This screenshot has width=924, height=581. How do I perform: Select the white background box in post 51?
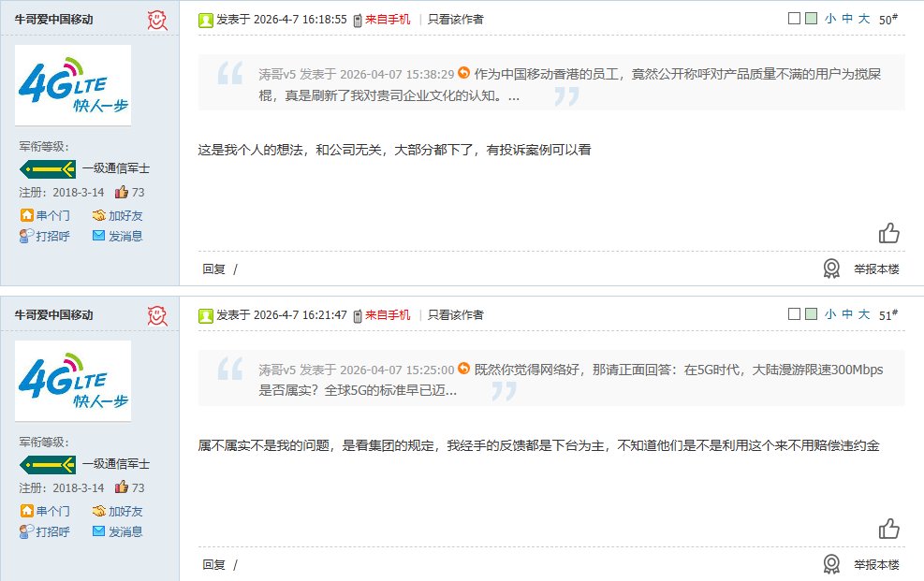(x=795, y=313)
